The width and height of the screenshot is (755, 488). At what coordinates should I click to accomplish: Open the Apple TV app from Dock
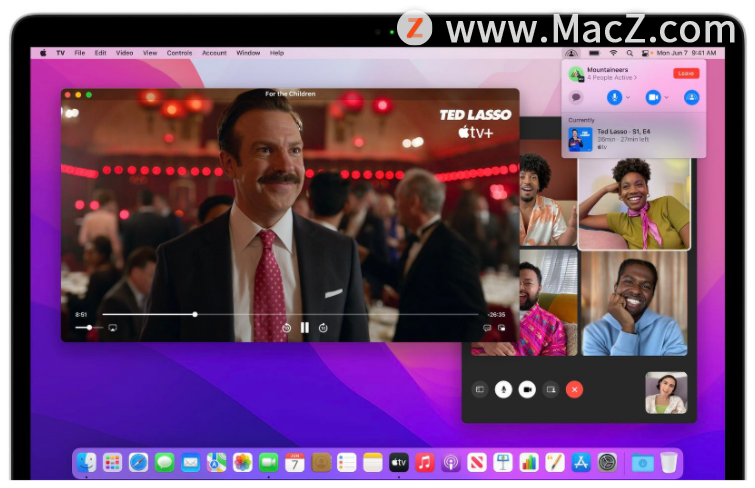(399, 463)
